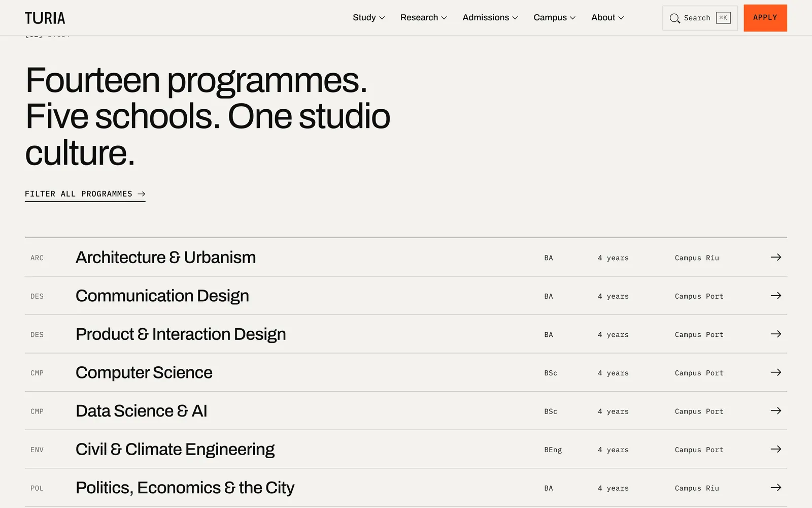The image size is (812, 508).
Task: Open Architecture & Urbanism programme
Action: (406, 258)
